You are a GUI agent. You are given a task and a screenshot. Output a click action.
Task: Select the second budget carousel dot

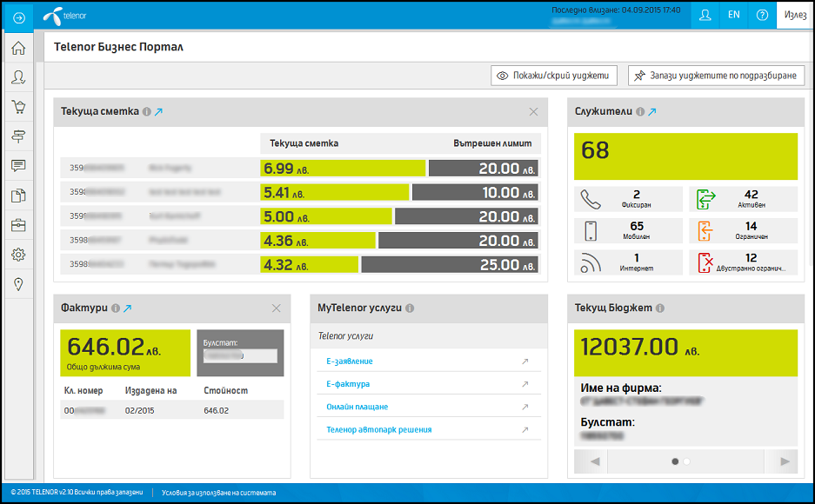tap(686, 461)
